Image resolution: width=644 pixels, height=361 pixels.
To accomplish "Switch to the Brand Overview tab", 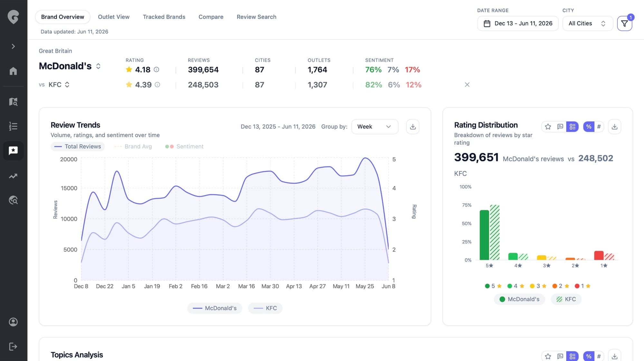I will (62, 17).
